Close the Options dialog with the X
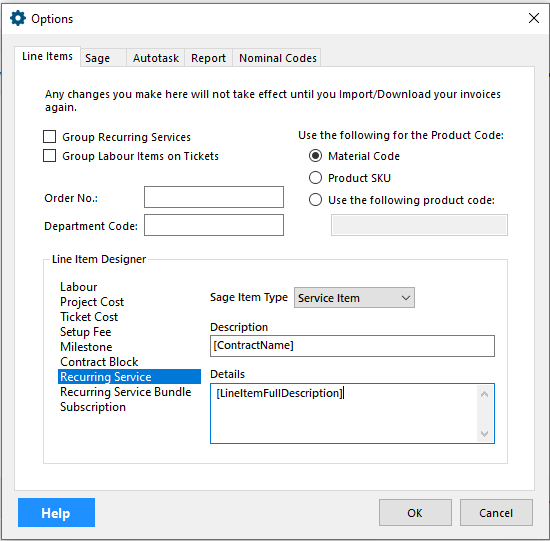 click(534, 18)
